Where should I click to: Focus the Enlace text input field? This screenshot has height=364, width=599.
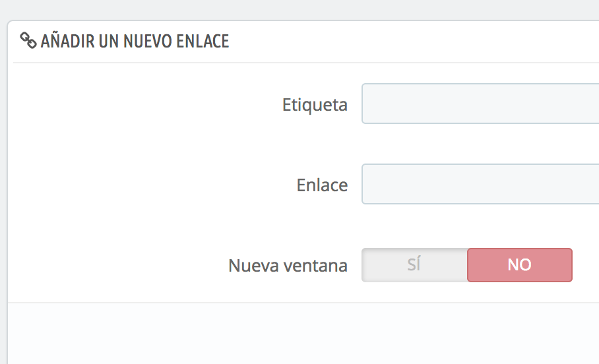pos(480,184)
